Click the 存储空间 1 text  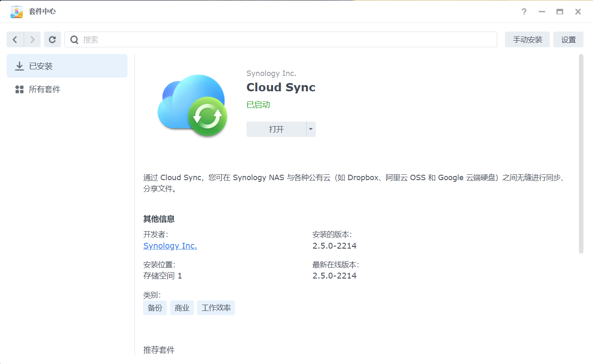pyautogui.click(x=163, y=276)
